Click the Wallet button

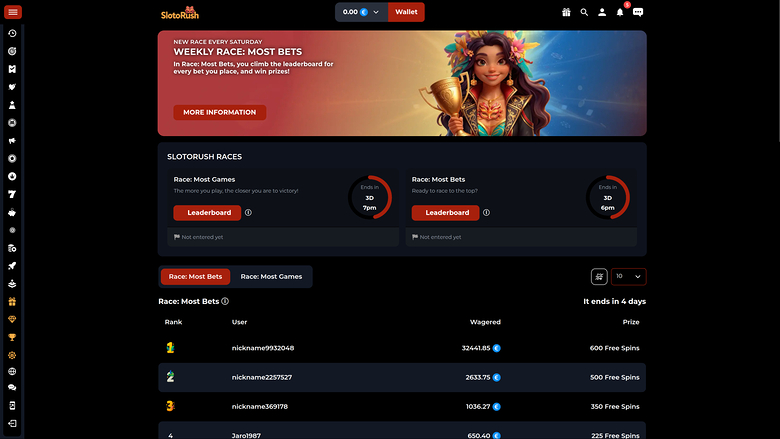pos(406,12)
